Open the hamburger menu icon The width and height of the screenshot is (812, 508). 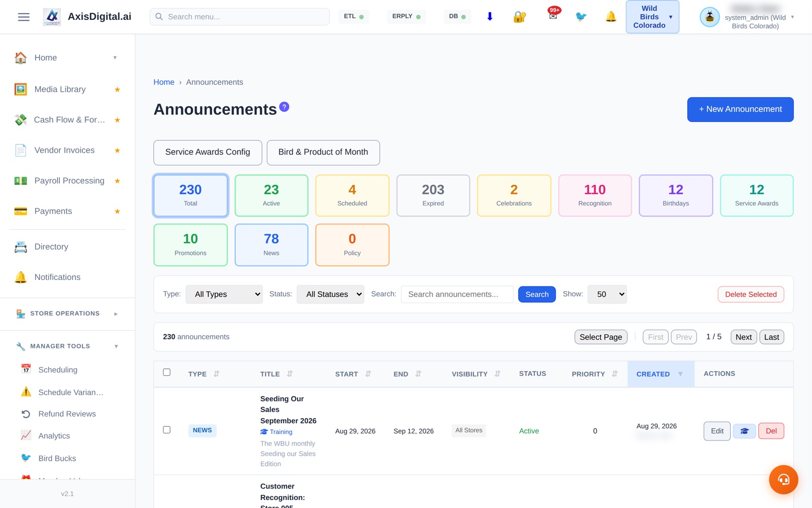pos(23,17)
